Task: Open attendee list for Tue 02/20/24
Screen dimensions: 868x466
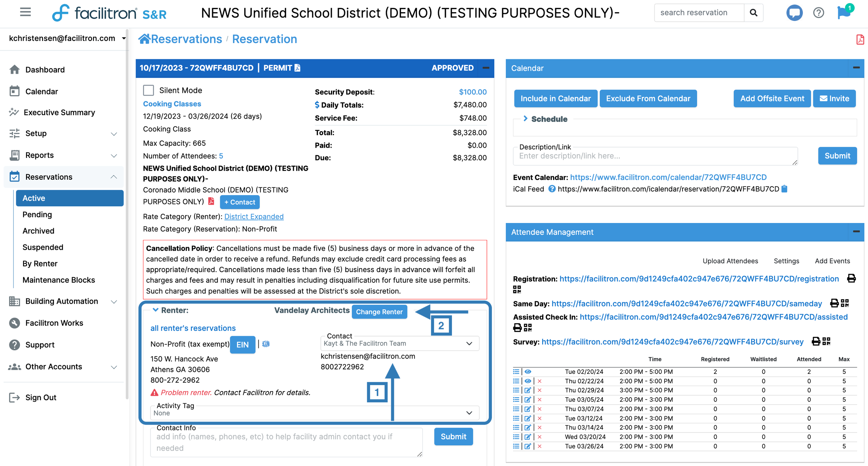Action: tap(516, 372)
